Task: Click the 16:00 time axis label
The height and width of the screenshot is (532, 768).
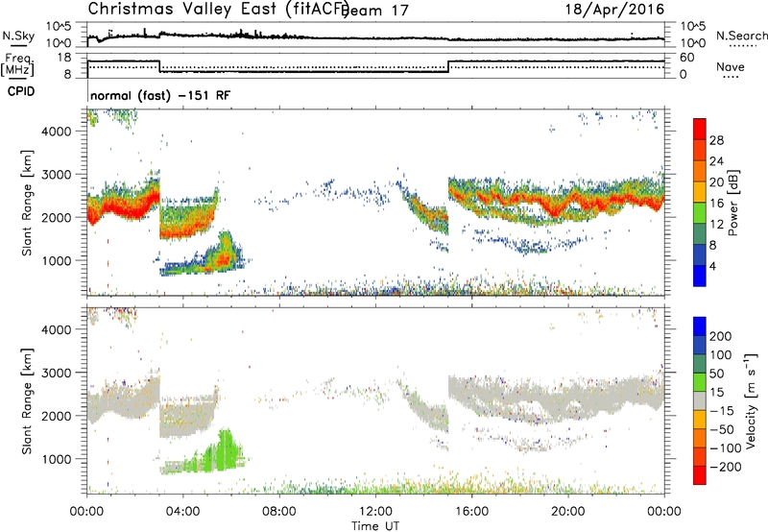Action: (x=471, y=512)
